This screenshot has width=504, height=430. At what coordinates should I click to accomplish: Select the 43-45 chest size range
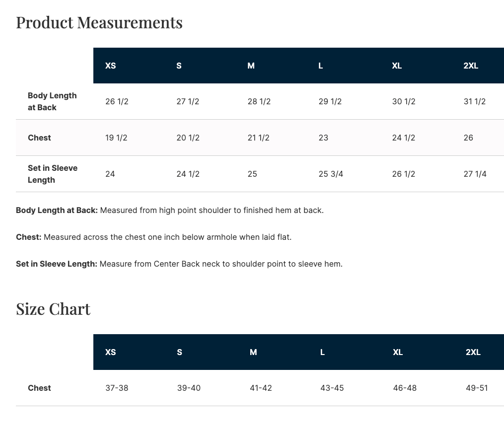(332, 388)
